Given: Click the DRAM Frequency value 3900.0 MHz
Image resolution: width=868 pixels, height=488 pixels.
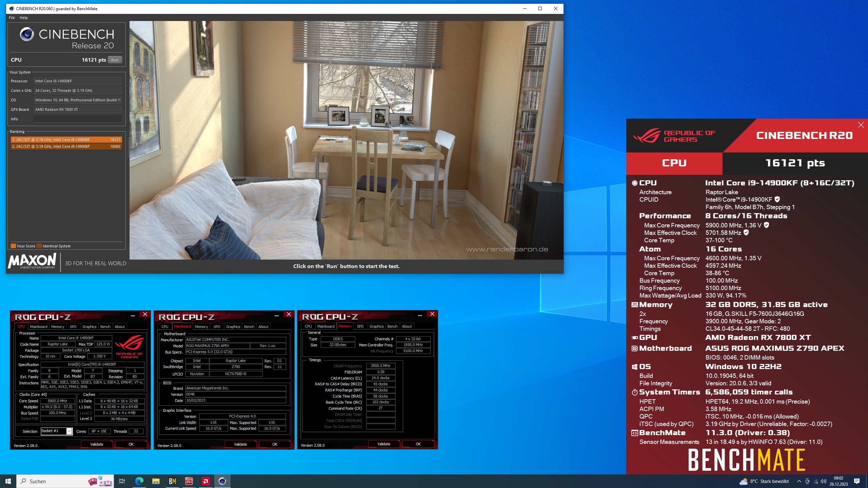Looking at the screenshot, I should (380, 366).
